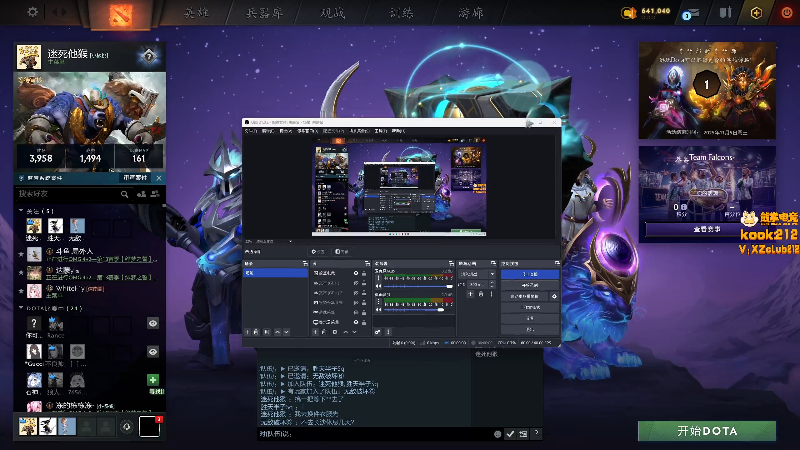Click the green plus join party button

click(153, 380)
